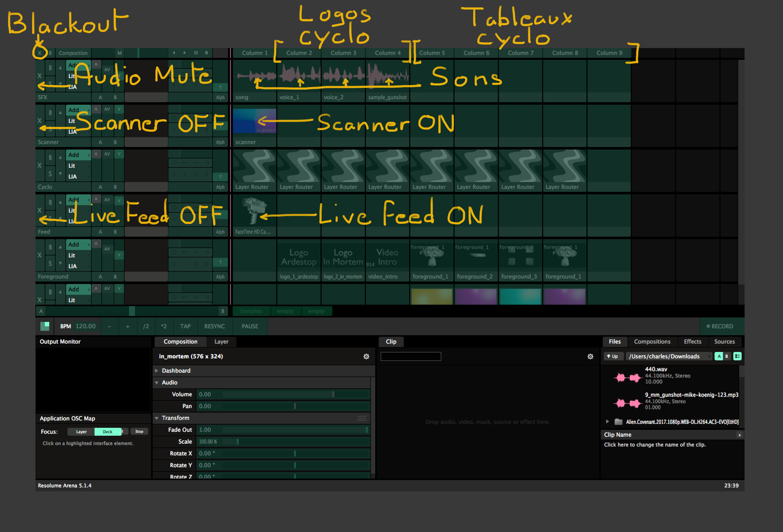
Task: Solo the Cyclo layer with S
Action: (x=50, y=174)
